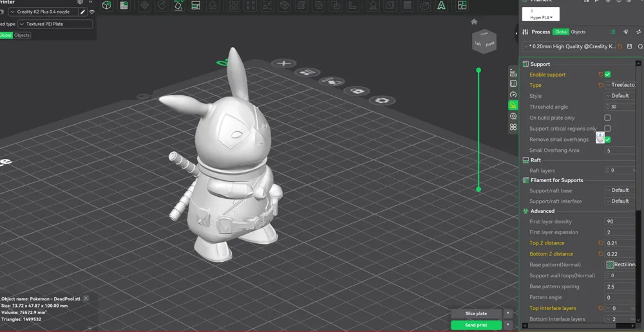Image resolution: width=644 pixels, height=332 pixels.
Task: Click the Send print button
Action: click(x=477, y=325)
